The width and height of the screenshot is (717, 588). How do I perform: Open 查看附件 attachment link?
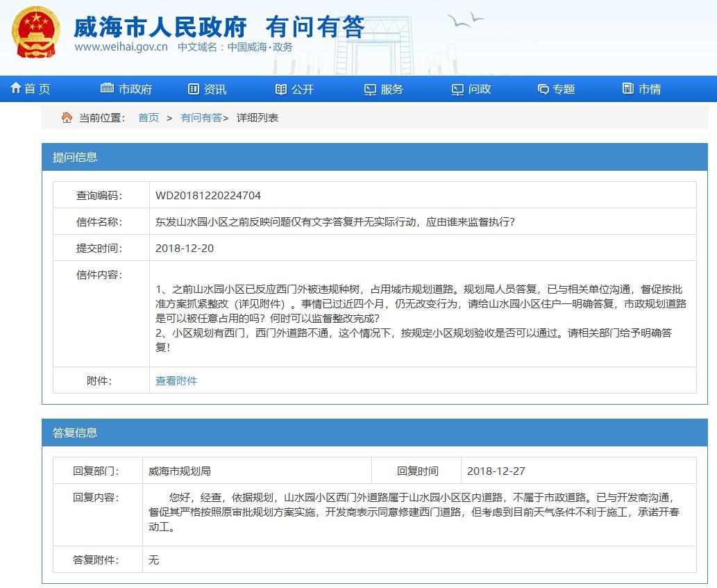pos(176,380)
